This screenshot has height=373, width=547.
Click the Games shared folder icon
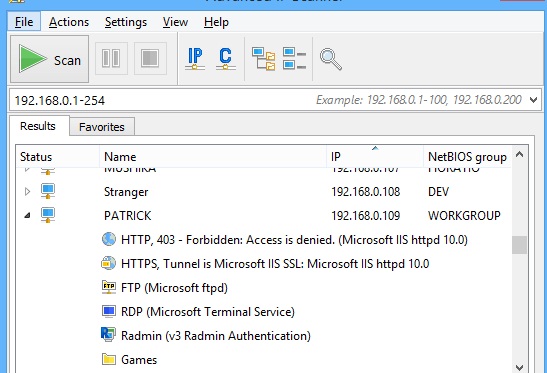coord(109,359)
